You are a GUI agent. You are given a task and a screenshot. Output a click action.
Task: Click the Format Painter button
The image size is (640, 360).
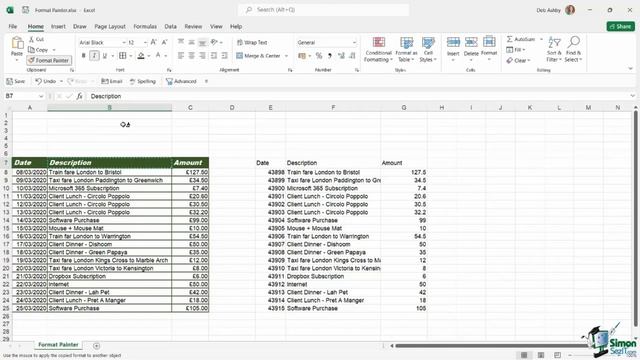(49, 60)
